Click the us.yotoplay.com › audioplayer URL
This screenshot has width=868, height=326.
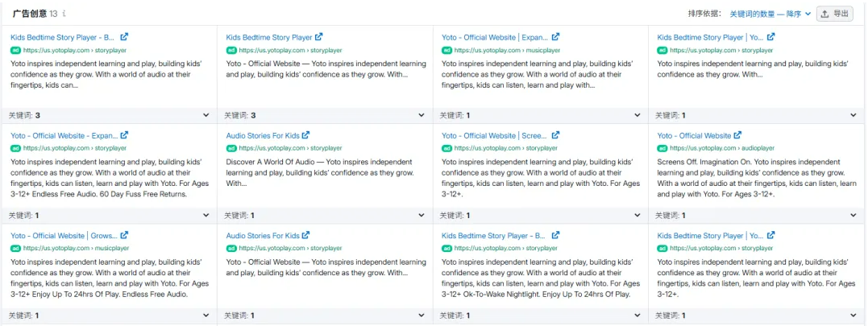(x=722, y=148)
